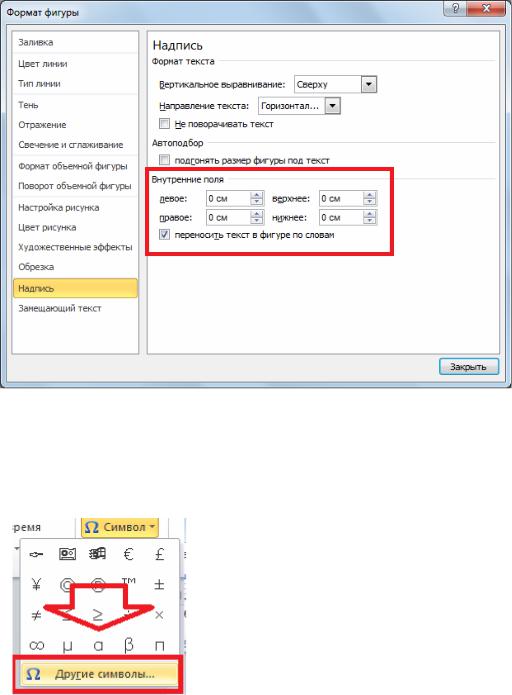Insert the pi π symbol
Viewport: 512px width, 695px height.
[160, 645]
